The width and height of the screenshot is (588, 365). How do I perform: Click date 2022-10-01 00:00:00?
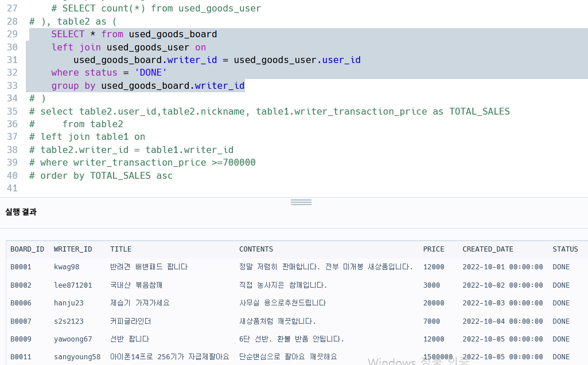503,267
